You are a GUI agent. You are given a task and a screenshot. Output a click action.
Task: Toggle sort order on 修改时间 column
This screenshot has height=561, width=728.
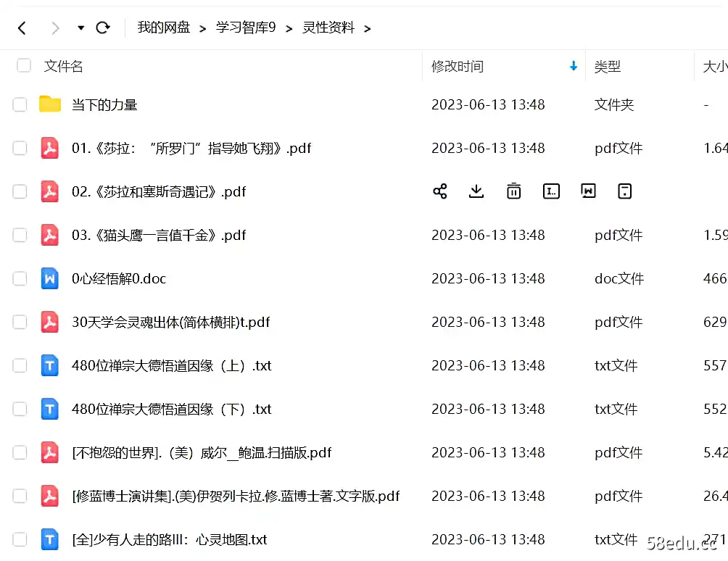point(574,66)
